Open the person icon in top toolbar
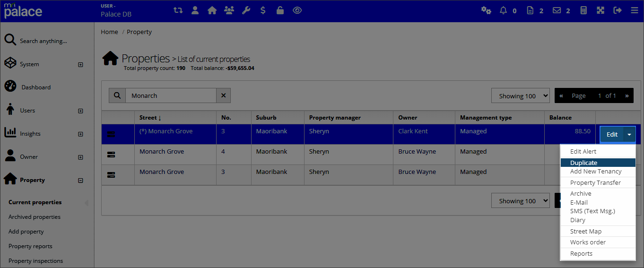Screen dimensions: 644x268 195,10
